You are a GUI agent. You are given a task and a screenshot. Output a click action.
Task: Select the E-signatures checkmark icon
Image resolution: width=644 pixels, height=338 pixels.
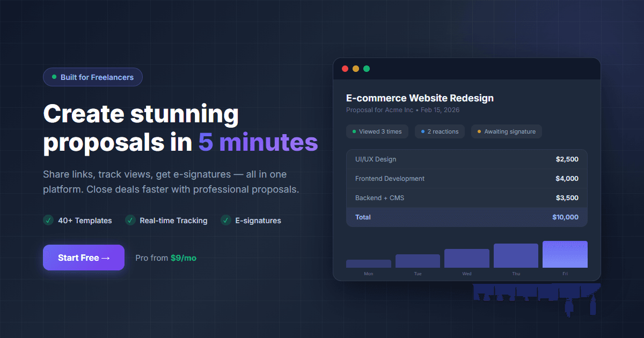point(225,221)
